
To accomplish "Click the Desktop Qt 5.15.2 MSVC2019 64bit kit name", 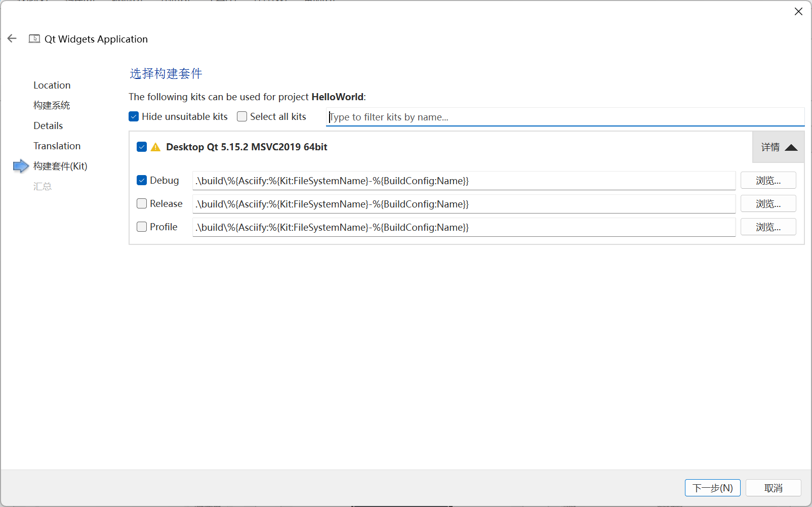I will pos(247,147).
